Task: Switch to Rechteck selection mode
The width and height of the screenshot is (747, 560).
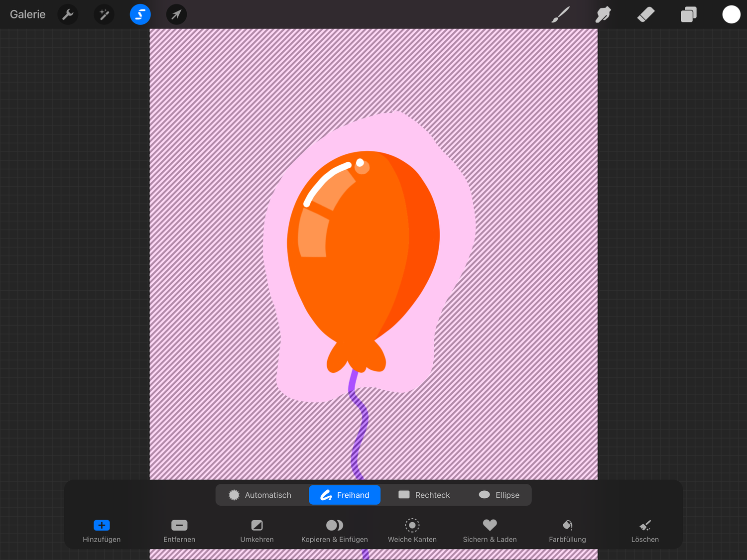Action: [x=424, y=495]
